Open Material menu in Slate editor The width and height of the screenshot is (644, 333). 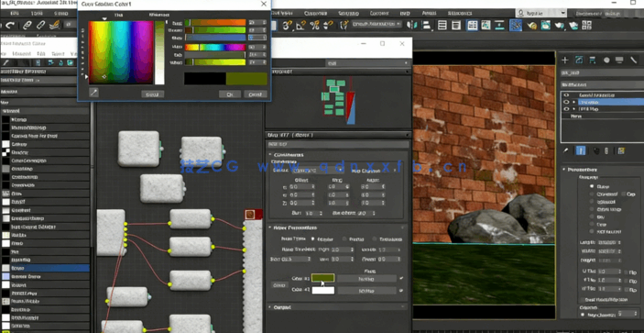[x=22, y=53]
